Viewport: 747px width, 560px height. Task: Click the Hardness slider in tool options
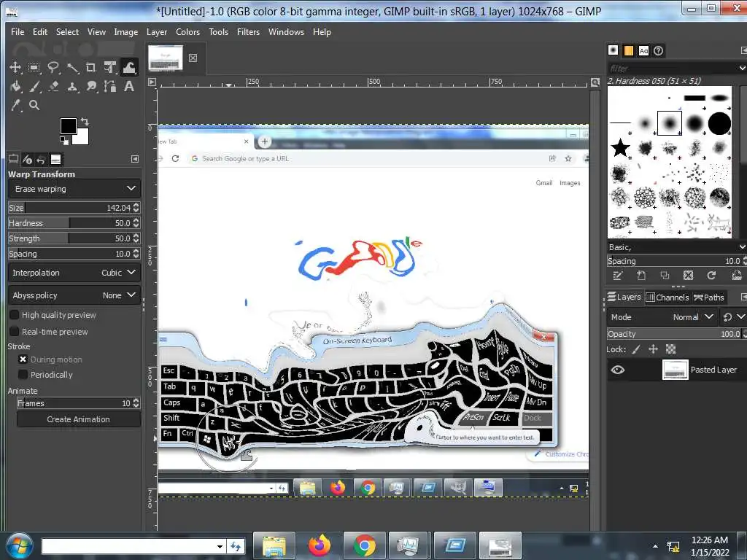[x=69, y=223]
